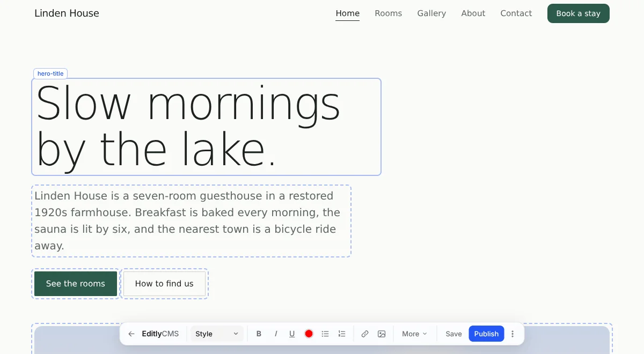Insert a bulleted list
Viewport: 644px width, 354px height.
click(x=325, y=334)
